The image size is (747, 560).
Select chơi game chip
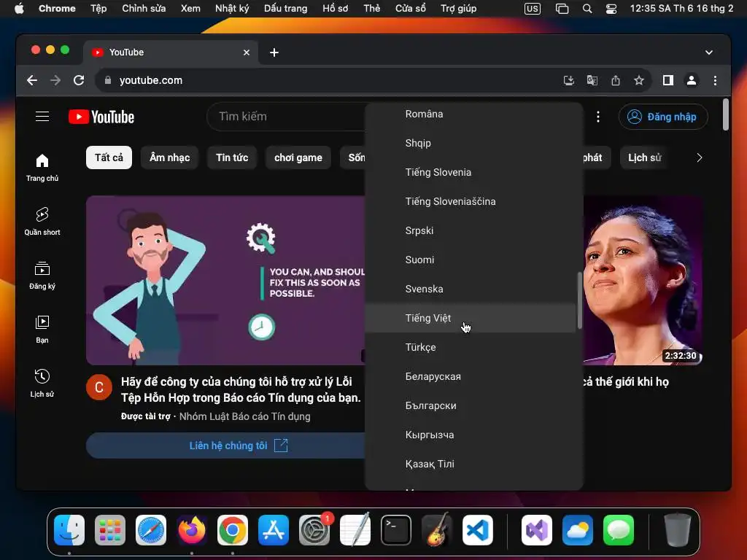[298, 157]
